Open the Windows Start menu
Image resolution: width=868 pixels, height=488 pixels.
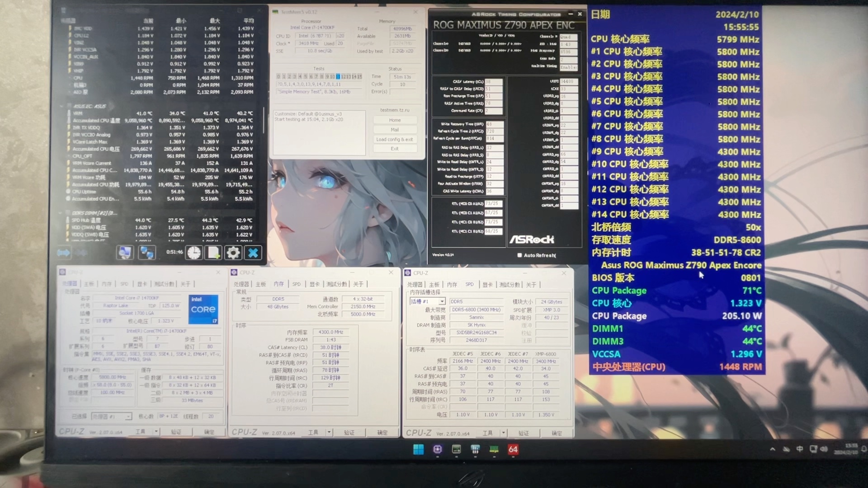click(x=418, y=449)
